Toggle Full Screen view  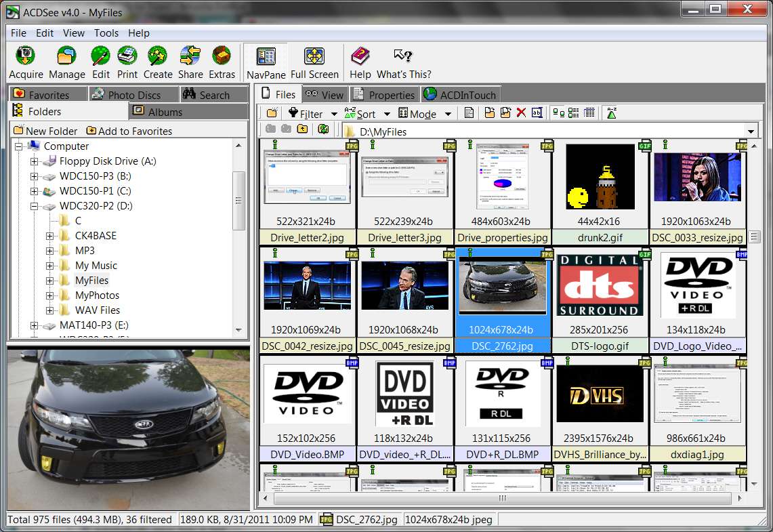click(x=314, y=62)
